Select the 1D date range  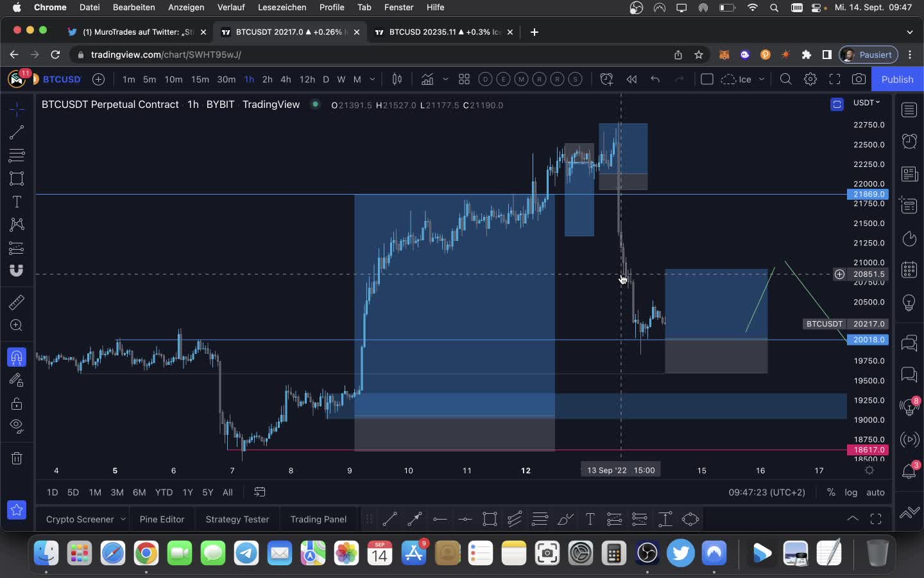(53, 492)
